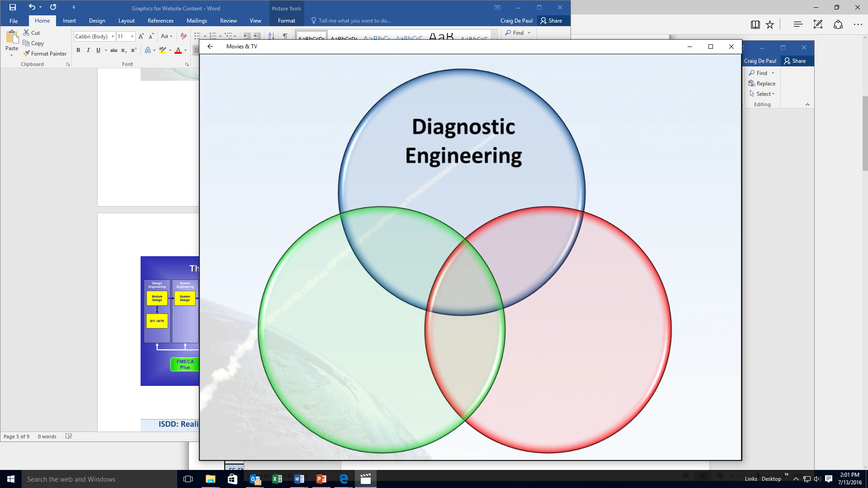The width and height of the screenshot is (868, 488).
Task: Open the font size dropdown
Action: (132, 36)
